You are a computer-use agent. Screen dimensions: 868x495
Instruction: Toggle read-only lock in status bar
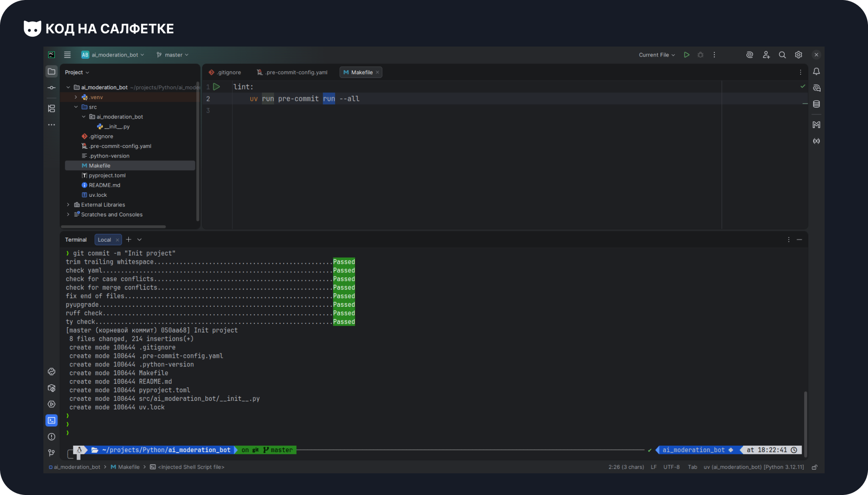(815, 467)
